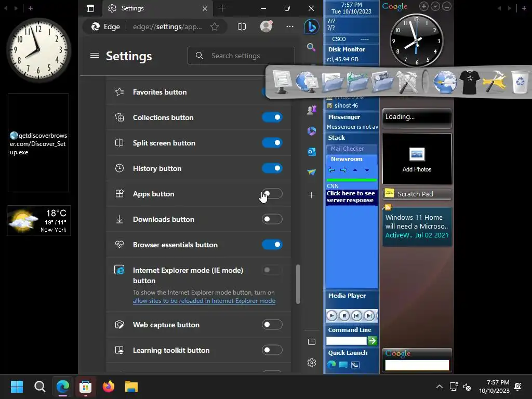The width and height of the screenshot is (532, 399).
Task: Enable the Apps button toggle
Action: point(272,194)
